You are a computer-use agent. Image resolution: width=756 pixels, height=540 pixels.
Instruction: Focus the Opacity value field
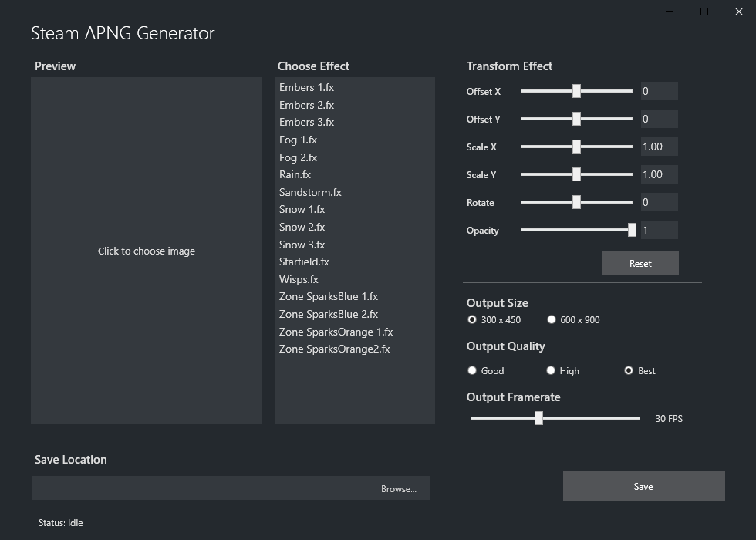[659, 230]
